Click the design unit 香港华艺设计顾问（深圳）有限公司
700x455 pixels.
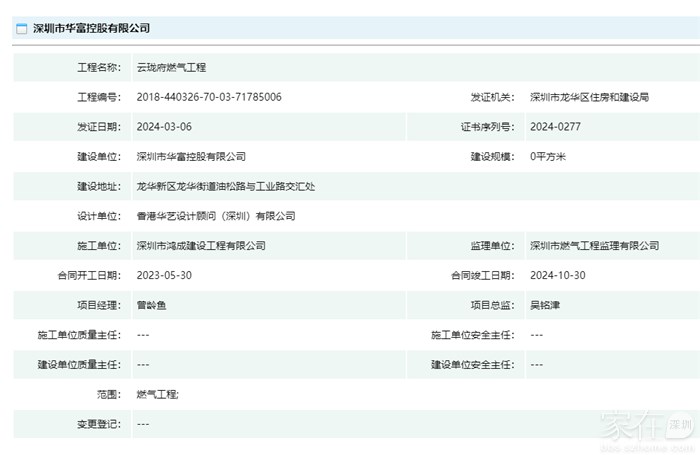point(215,216)
